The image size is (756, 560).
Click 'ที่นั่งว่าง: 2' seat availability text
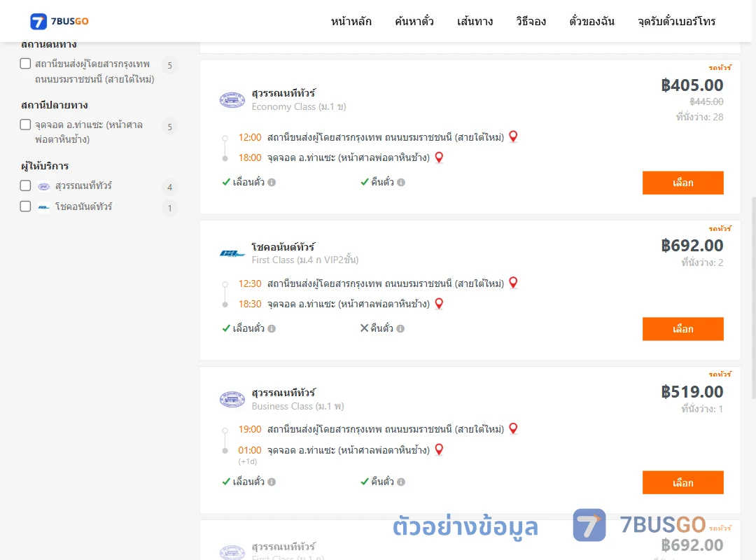tap(702, 263)
